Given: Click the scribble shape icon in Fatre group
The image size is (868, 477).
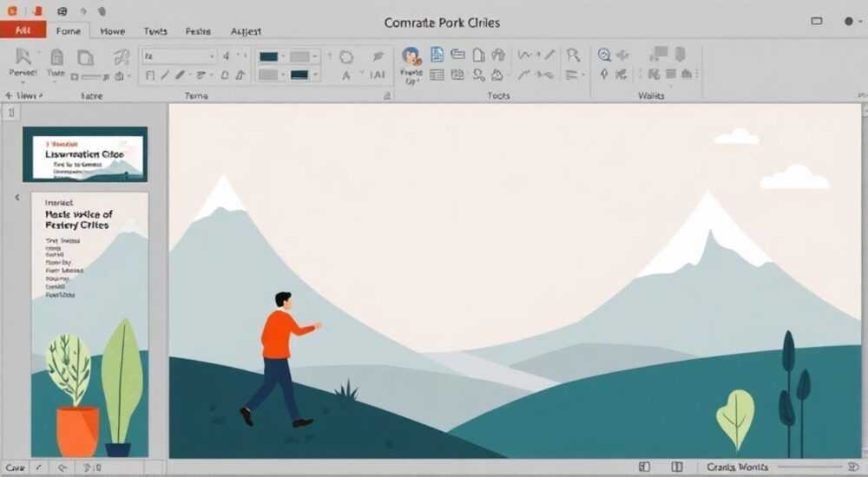Looking at the screenshot, I should click(121, 57).
